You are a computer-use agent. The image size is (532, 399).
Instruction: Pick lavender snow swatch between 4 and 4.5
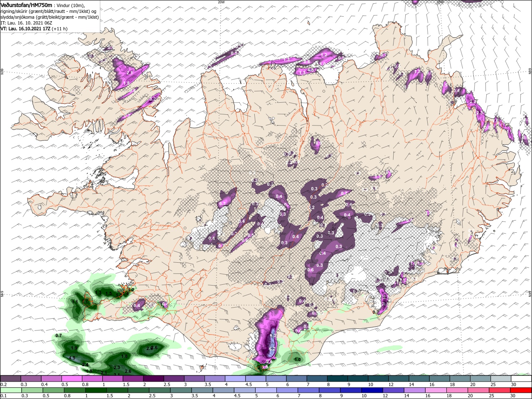click(235, 379)
